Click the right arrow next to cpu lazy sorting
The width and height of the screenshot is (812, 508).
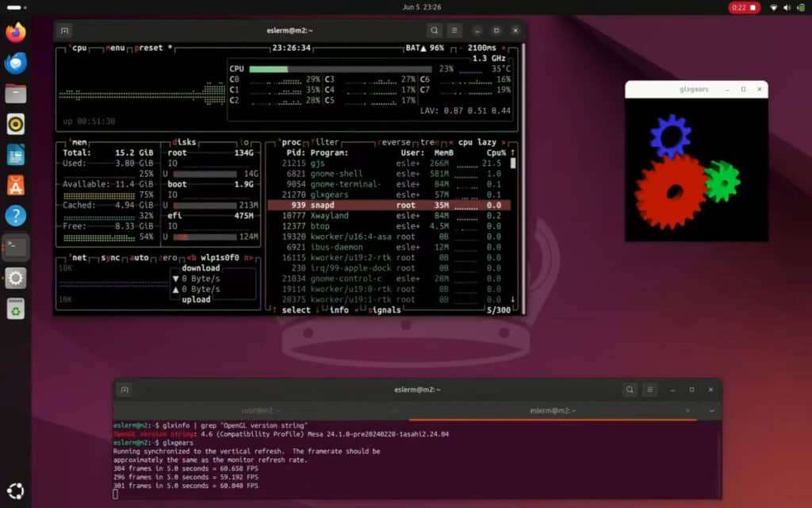503,142
